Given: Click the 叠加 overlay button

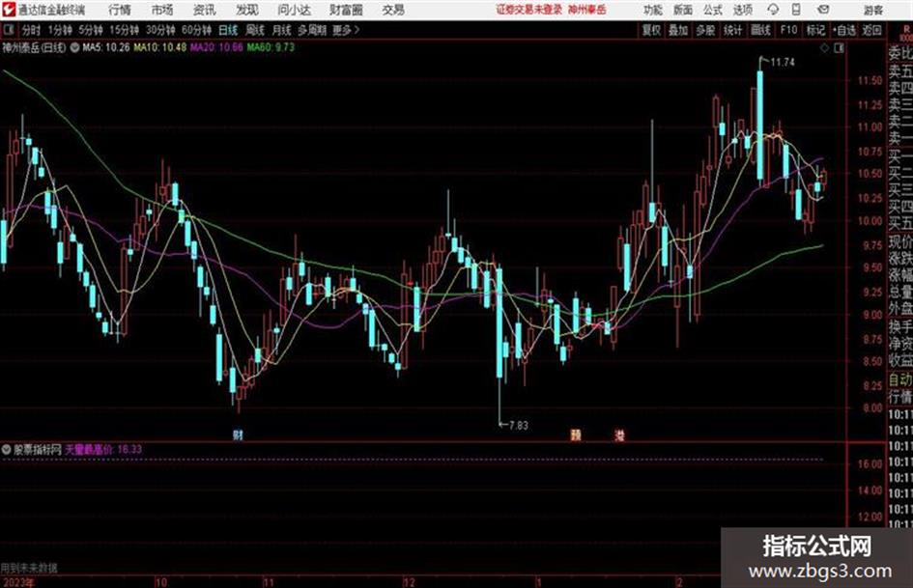Looking at the screenshot, I should [678, 30].
